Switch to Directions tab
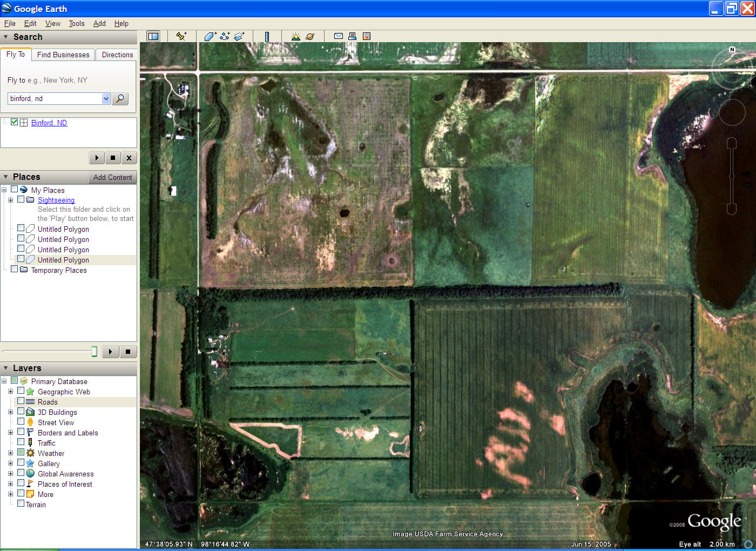Image resolution: width=756 pixels, height=551 pixels. coord(117,55)
